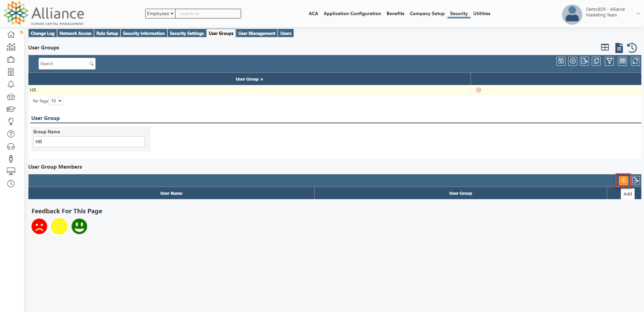Click the User Groups Search box
The image size is (644, 312).
tap(67, 64)
